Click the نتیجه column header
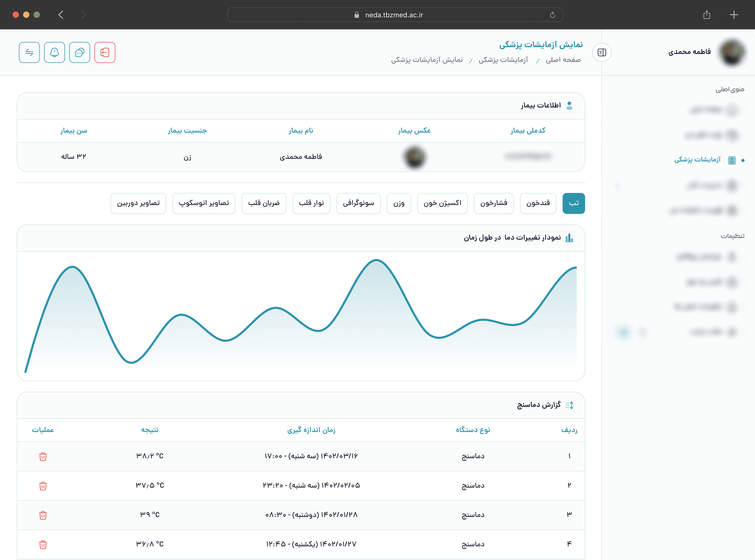This screenshot has height=560, width=755. click(149, 430)
